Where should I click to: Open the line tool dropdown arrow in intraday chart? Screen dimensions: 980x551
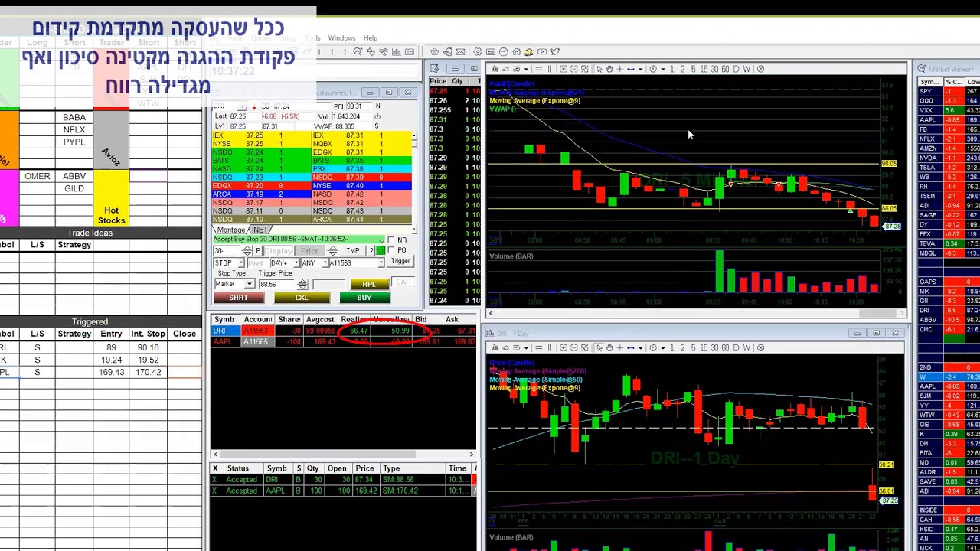point(640,69)
